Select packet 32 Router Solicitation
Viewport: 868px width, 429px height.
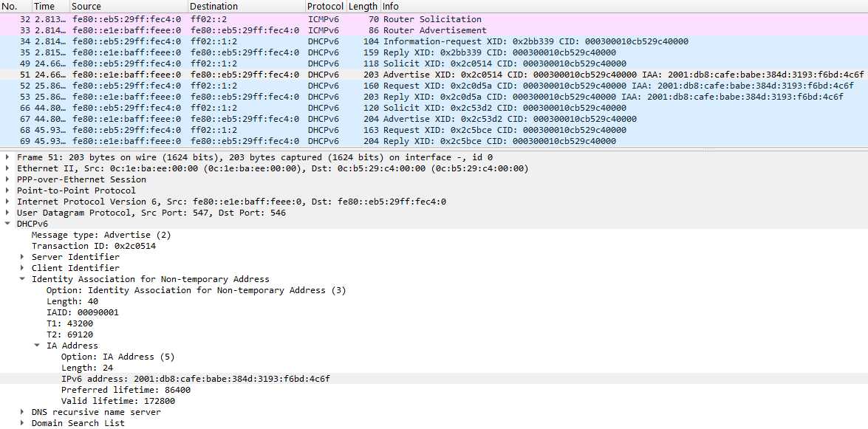(434, 19)
